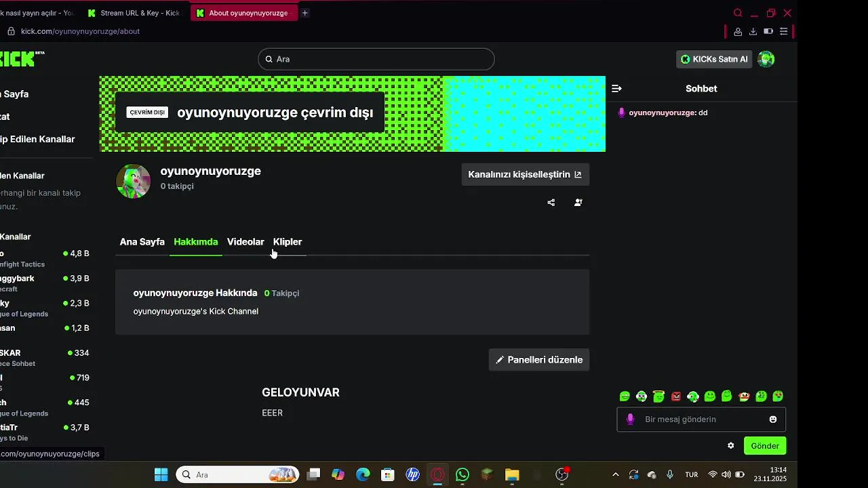Open the channel showing 3,7 B viewers
Screen dimensions: 868x488
[45, 432]
